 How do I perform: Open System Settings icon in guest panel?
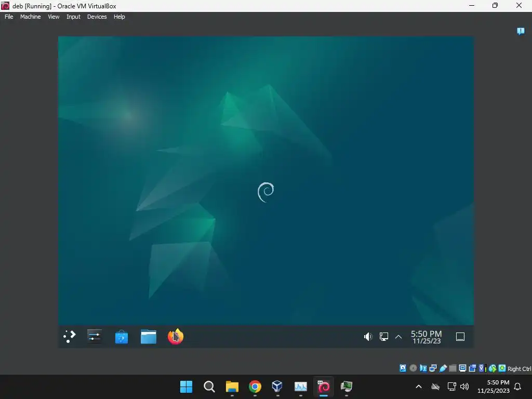(x=95, y=337)
